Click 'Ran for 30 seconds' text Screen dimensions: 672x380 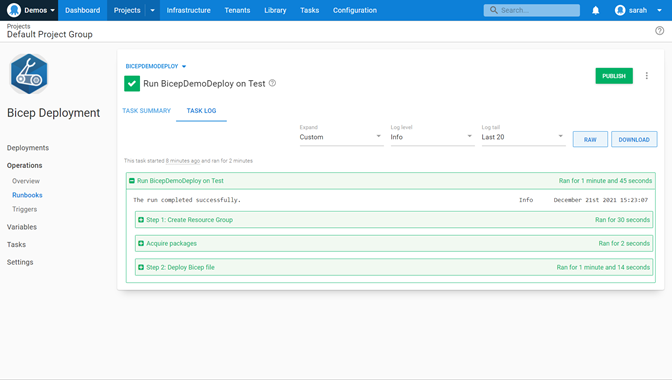[622, 220]
